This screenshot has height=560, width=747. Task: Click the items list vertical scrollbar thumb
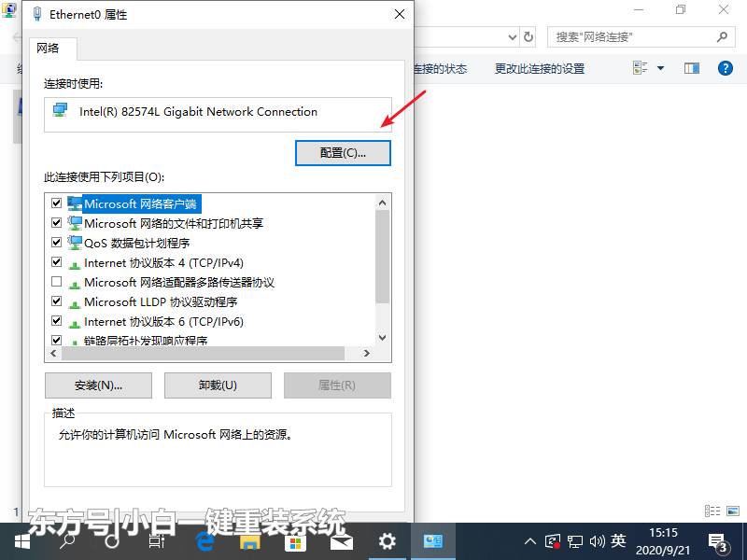click(x=382, y=257)
